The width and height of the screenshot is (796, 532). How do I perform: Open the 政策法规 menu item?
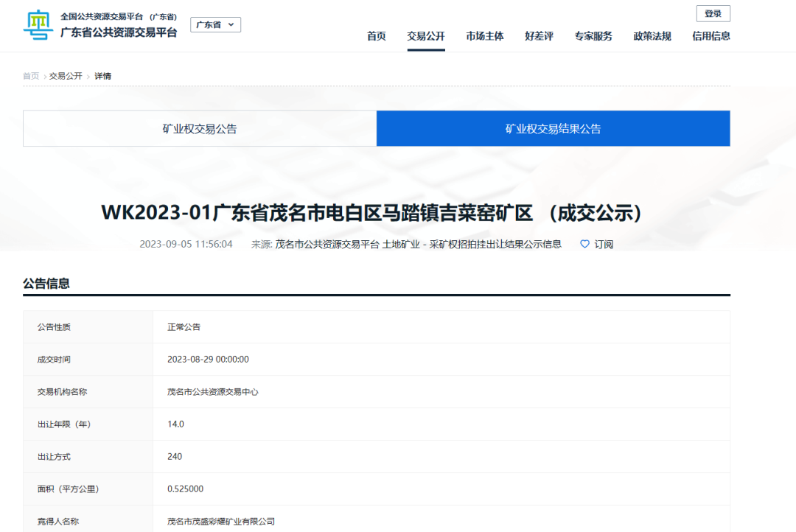point(652,36)
